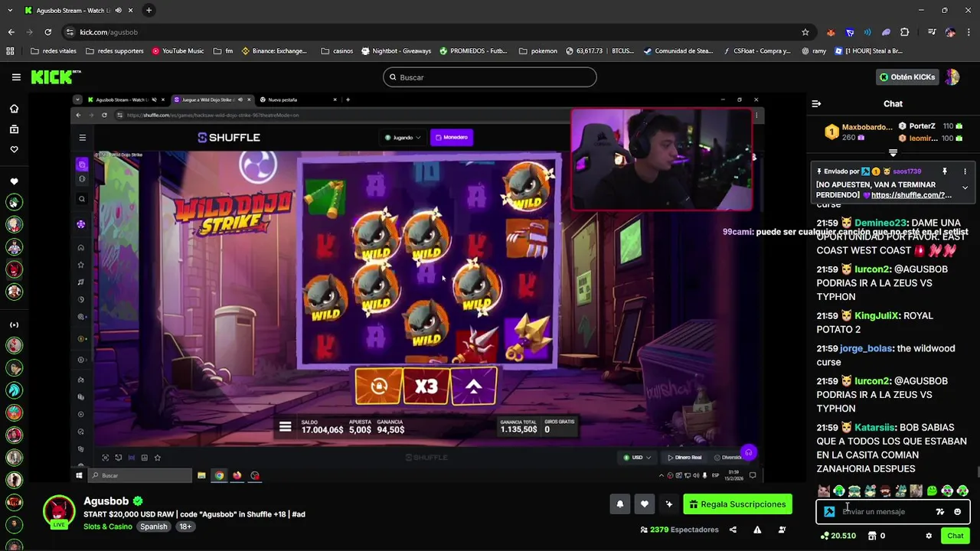
Task: Click the user profile avatar top right
Action: 952,77
